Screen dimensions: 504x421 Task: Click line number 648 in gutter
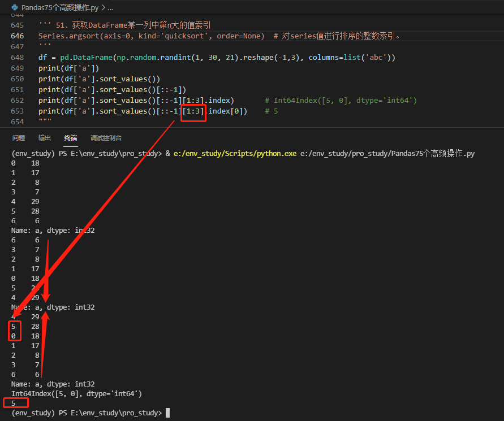point(18,58)
